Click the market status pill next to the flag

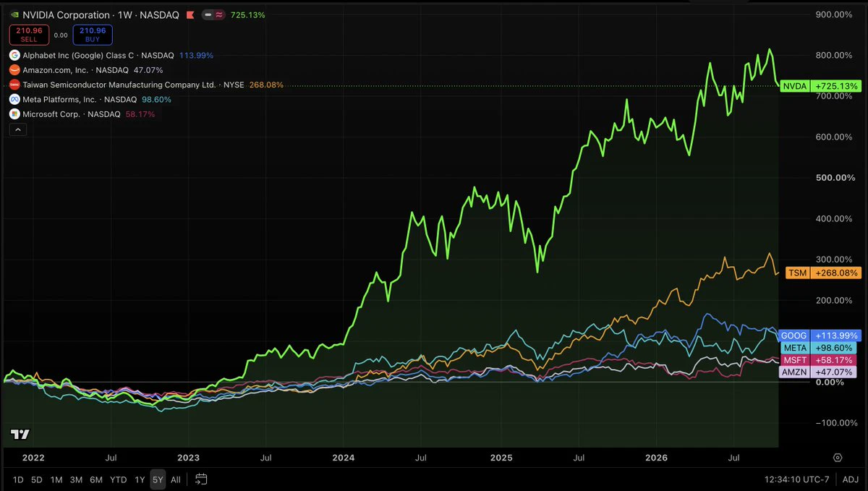click(213, 15)
